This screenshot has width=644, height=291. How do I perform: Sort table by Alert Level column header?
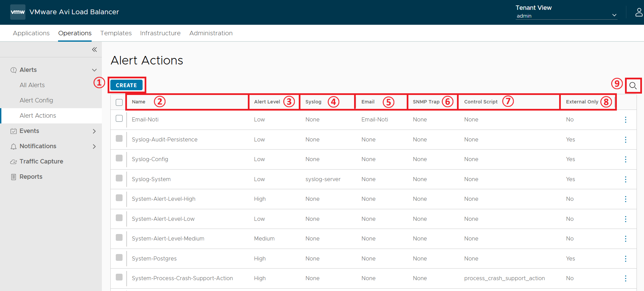click(267, 102)
